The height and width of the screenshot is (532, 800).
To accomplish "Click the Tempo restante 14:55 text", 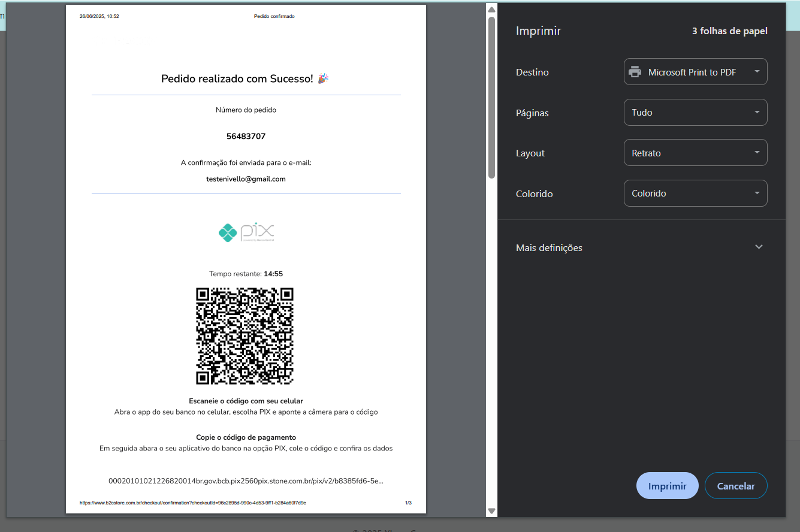I will (246, 274).
